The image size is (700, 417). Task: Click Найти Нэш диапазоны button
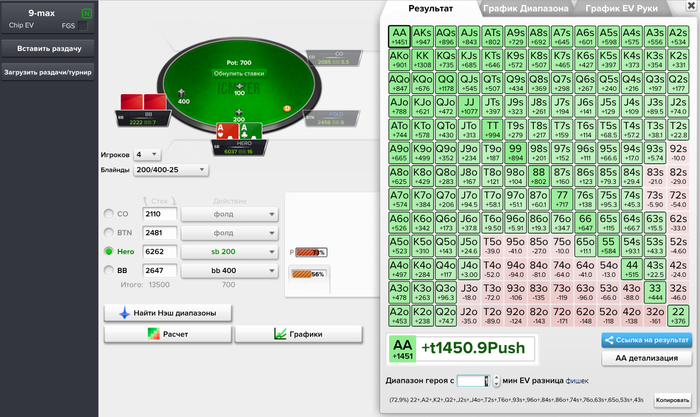[168, 313]
